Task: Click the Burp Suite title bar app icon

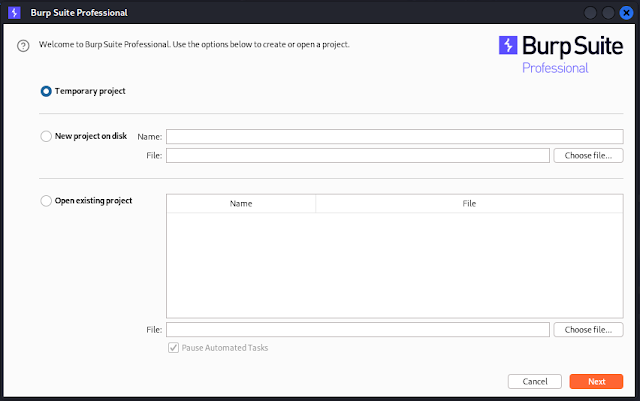Action: pyautogui.click(x=14, y=13)
